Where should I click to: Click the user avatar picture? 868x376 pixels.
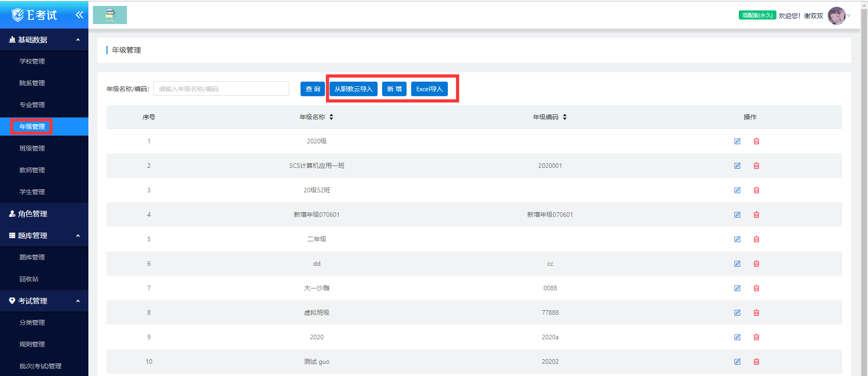pos(836,15)
